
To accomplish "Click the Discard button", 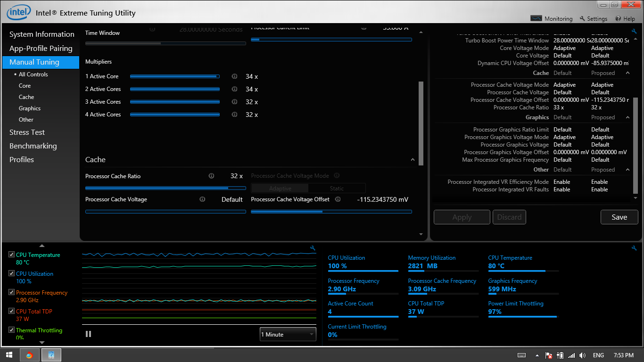I will (x=510, y=217).
